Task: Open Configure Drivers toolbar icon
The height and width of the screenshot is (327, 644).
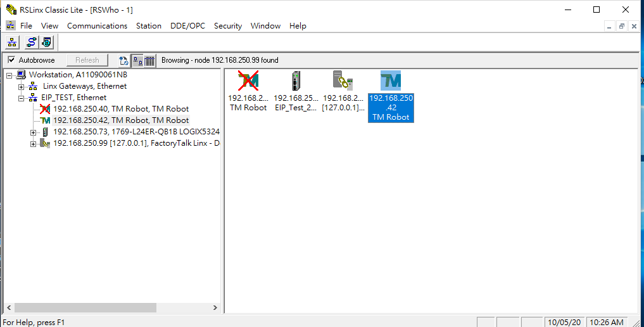Action: coord(31,42)
